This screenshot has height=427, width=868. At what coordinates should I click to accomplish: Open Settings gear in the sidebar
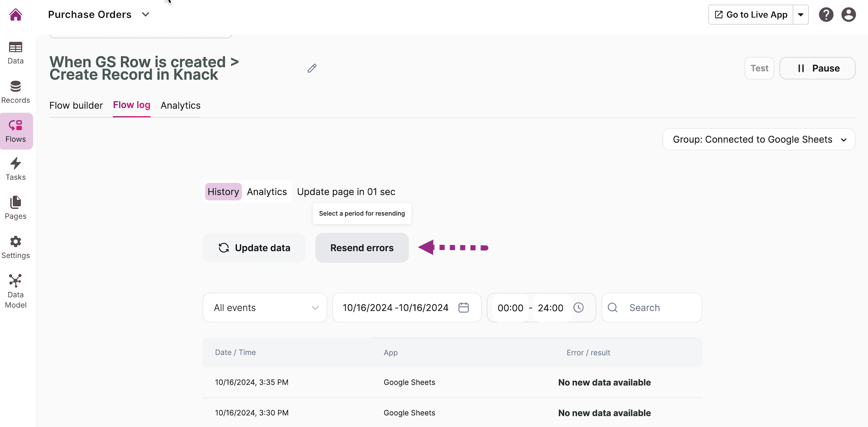(x=15, y=247)
